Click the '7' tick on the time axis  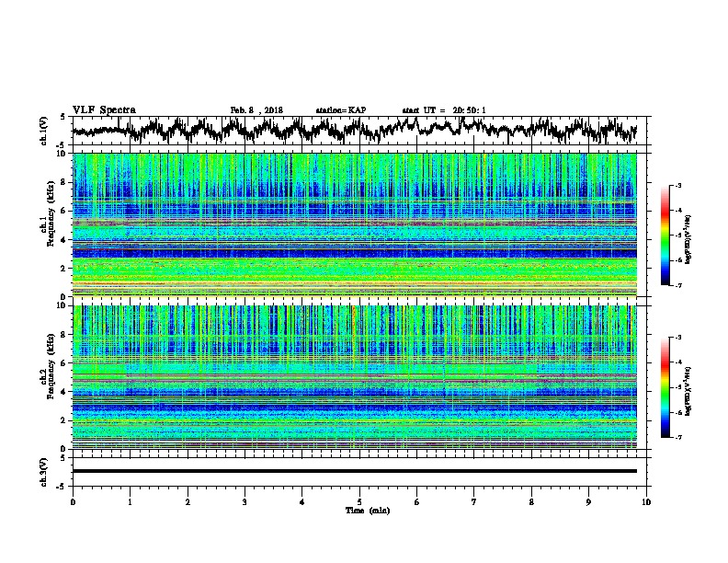pos(474,502)
